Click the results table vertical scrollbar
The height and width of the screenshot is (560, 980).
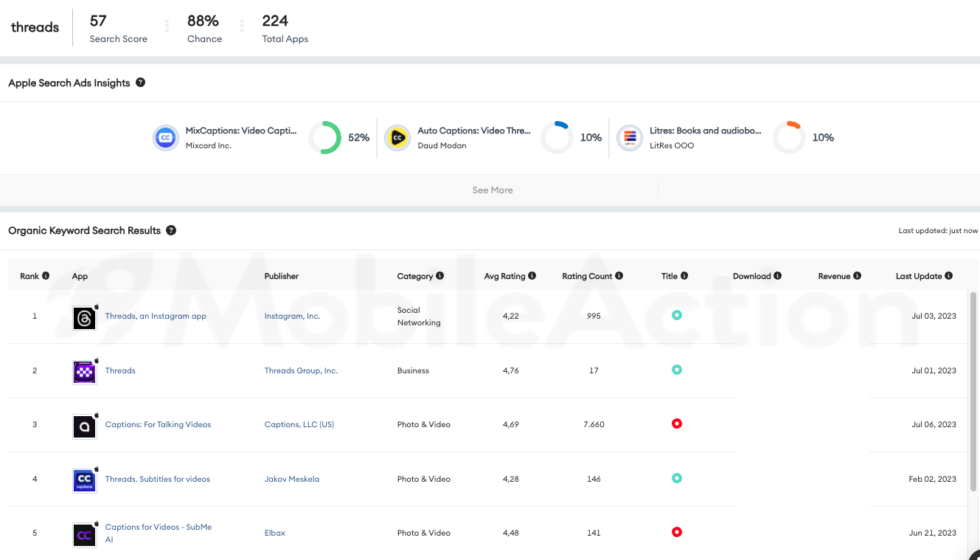[x=974, y=391]
